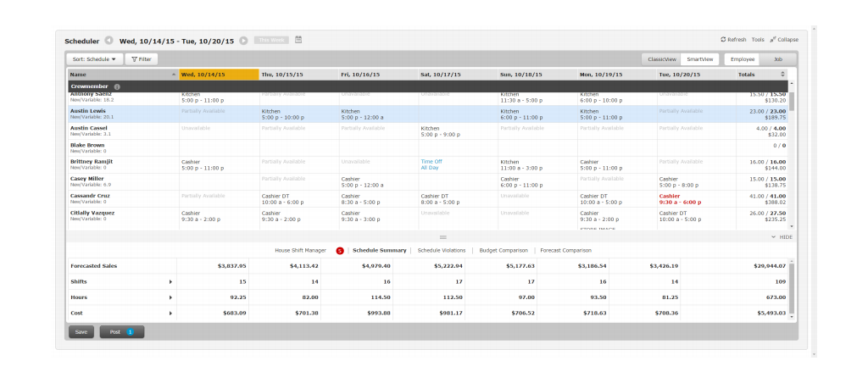
Task: Collapse the Scheduler panel
Action: [x=784, y=40]
